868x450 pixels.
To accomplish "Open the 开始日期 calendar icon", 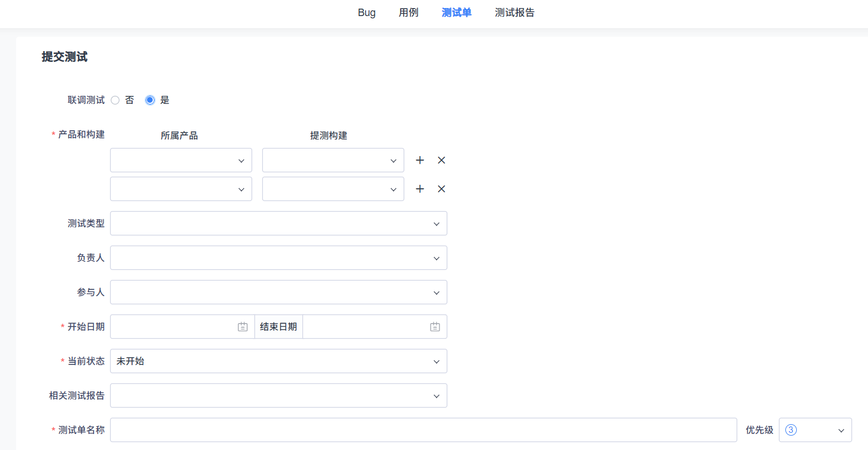I will [243, 327].
